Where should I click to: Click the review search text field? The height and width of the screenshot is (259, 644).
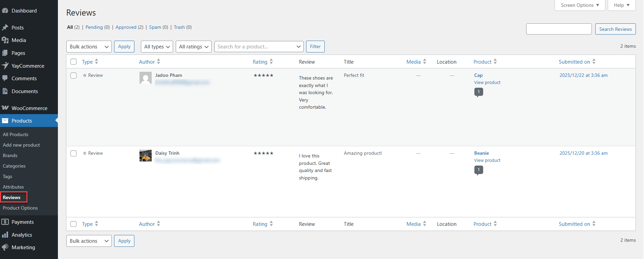click(559, 29)
